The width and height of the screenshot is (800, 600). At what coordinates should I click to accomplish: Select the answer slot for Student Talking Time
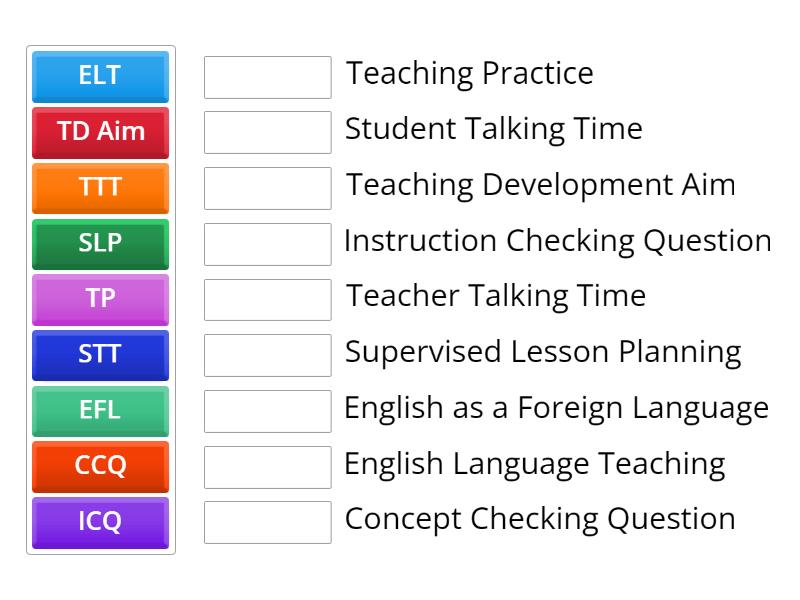tap(267, 132)
